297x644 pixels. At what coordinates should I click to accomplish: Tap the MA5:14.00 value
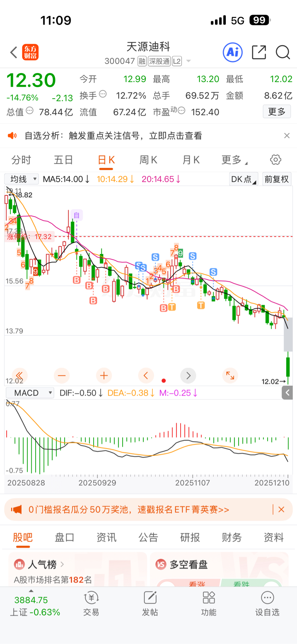click(66, 179)
